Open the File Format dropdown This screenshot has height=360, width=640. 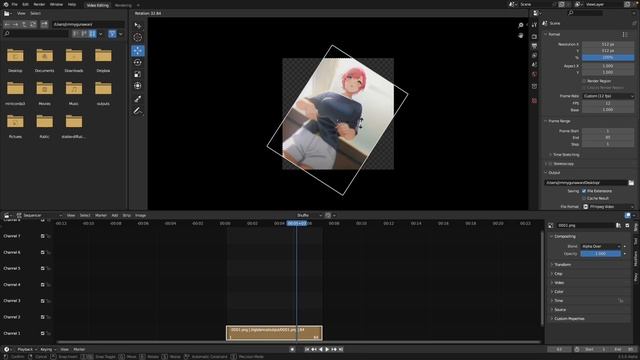(x=608, y=207)
